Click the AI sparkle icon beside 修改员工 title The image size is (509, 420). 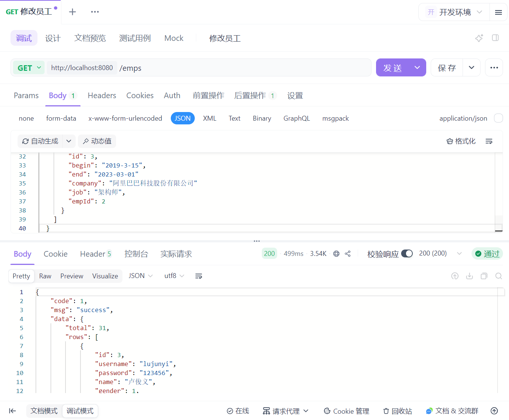(x=479, y=38)
